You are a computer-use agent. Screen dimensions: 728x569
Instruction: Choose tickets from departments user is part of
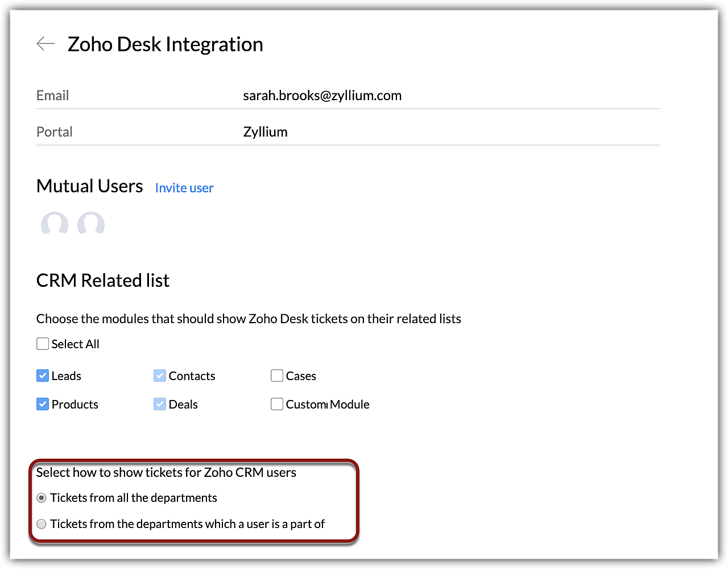[42, 524]
